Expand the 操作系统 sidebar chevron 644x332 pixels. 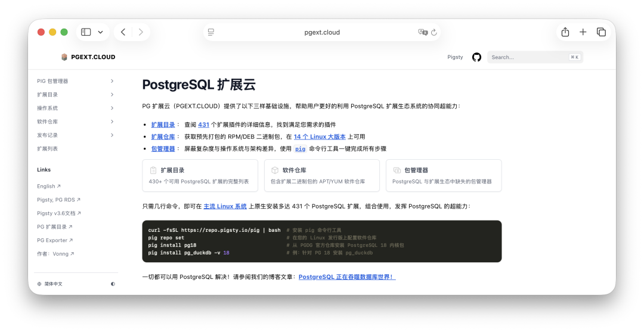[x=112, y=108]
